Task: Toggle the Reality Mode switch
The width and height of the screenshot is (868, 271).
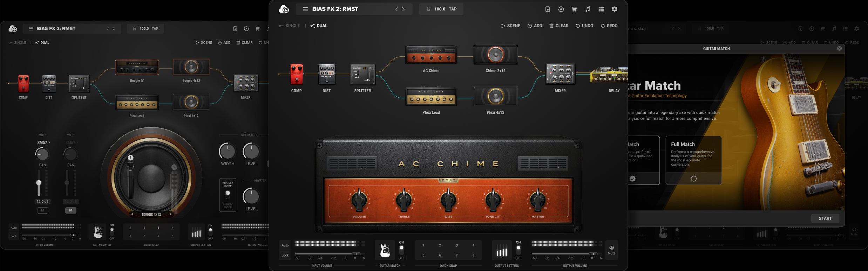Action: pyautogui.click(x=228, y=195)
